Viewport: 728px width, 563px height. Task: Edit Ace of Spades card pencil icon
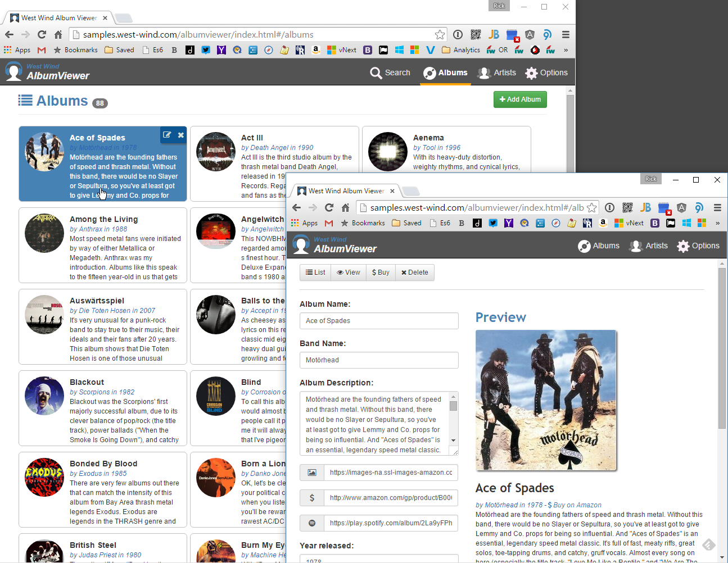(167, 135)
